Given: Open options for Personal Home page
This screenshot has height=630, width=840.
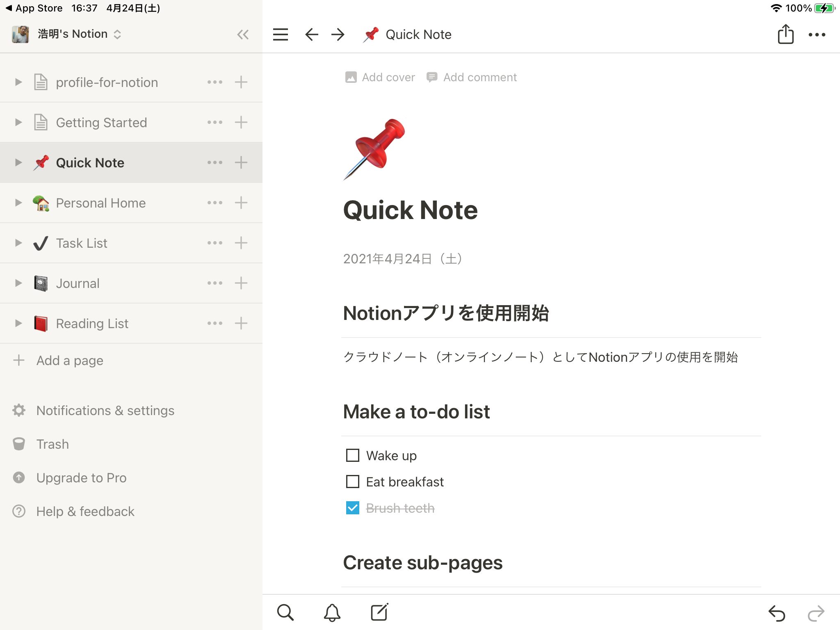Looking at the screenshot, I should pos(215,203).
